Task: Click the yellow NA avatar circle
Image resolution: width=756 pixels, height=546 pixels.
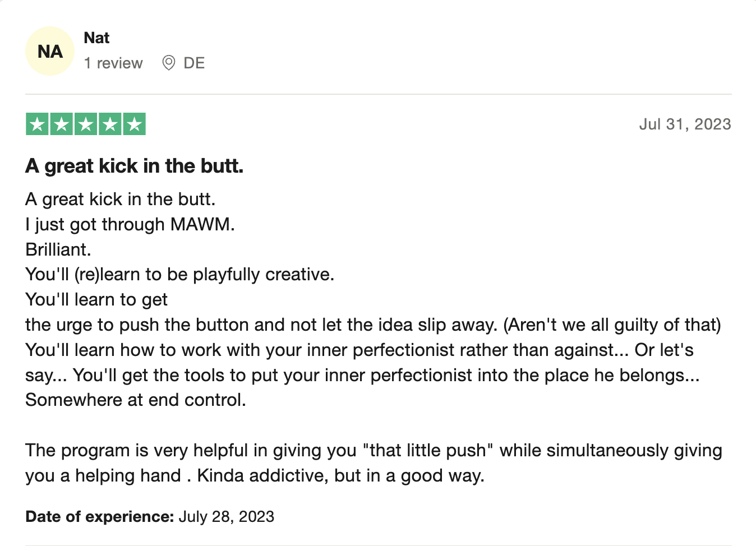Action: tap(50, 52)
